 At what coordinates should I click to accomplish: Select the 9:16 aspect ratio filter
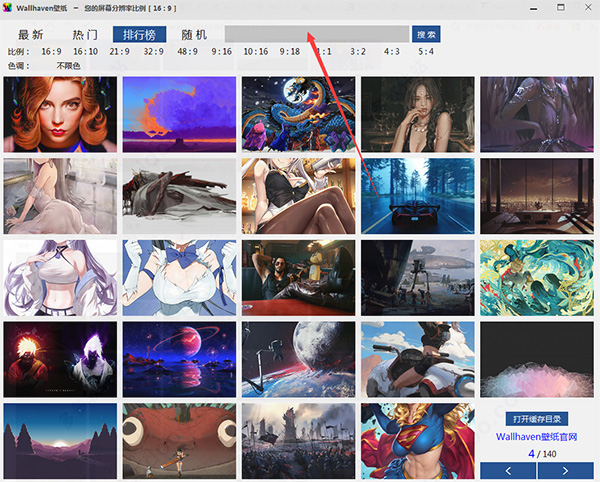tap(221, 51)
